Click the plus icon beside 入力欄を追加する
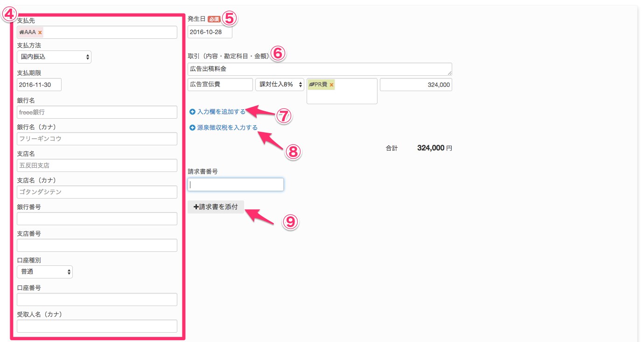 pos(192,112)
